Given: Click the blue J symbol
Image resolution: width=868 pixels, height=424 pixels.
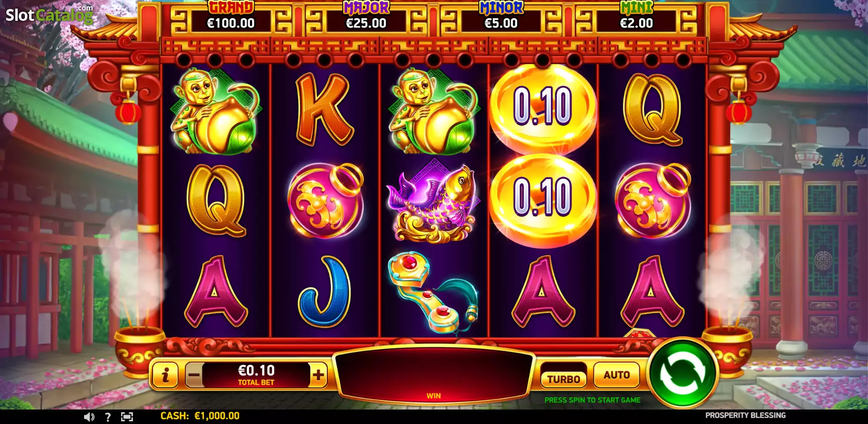Looking at the screenshot, I should pyautogui.click(x=324, y=291).
